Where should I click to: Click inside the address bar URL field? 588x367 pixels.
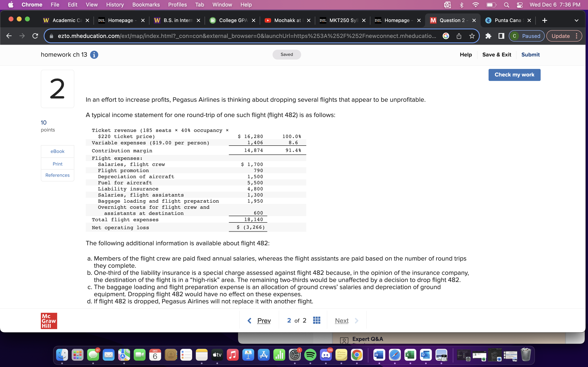219,36
